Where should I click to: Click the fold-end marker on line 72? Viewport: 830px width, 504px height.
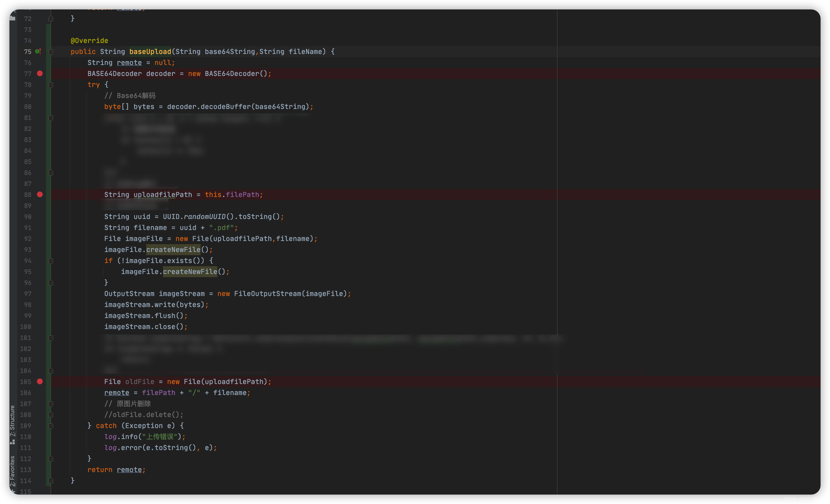pyautogui.click(x=51, y=19)
